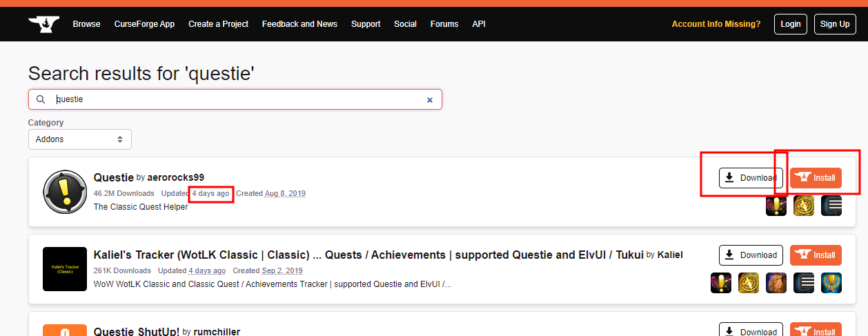Download Kaliel's Tracker addon

click(751, 255)
